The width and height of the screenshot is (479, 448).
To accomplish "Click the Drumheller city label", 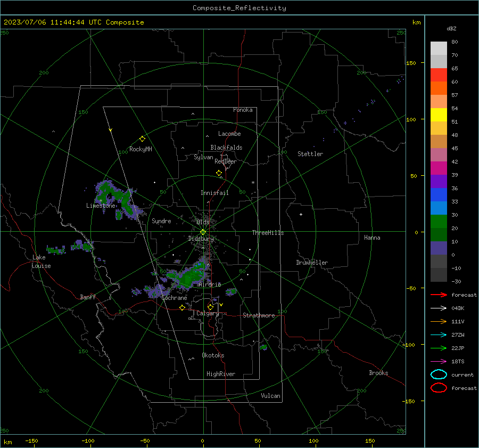I will [x=312, y=263].
